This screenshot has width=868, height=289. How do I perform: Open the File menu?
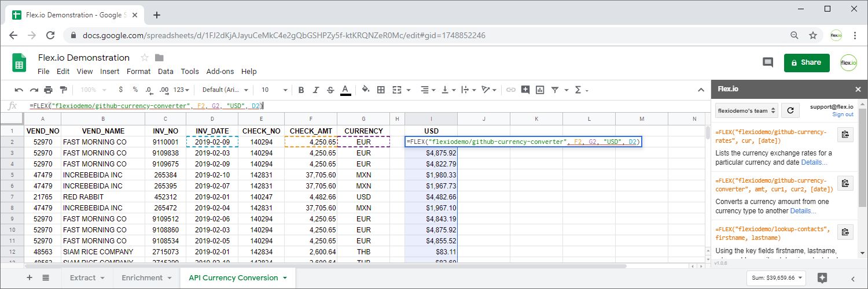pyautogui.click(x=43, y=72)
